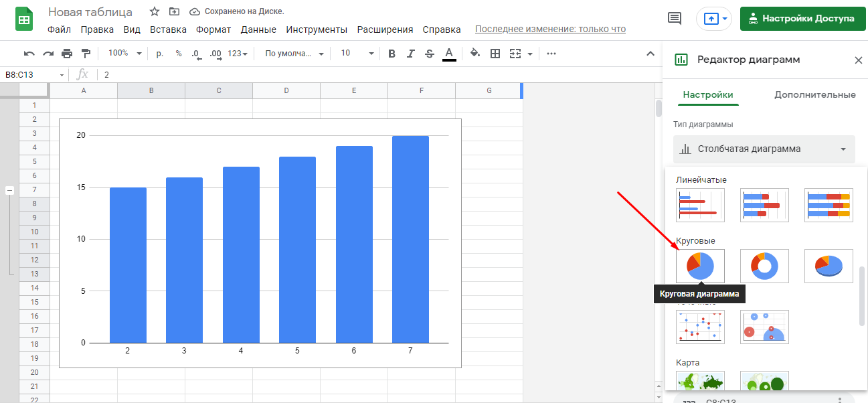The image size is (868, 403).
Task: Print the spreadsheet using printer icon
Action: point(67,54)
